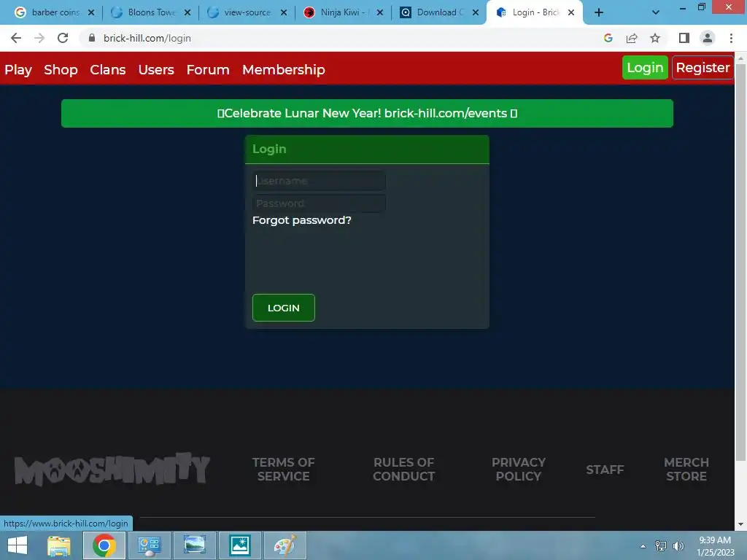
Task: Visit the Forum section
Action: point(208,69)
